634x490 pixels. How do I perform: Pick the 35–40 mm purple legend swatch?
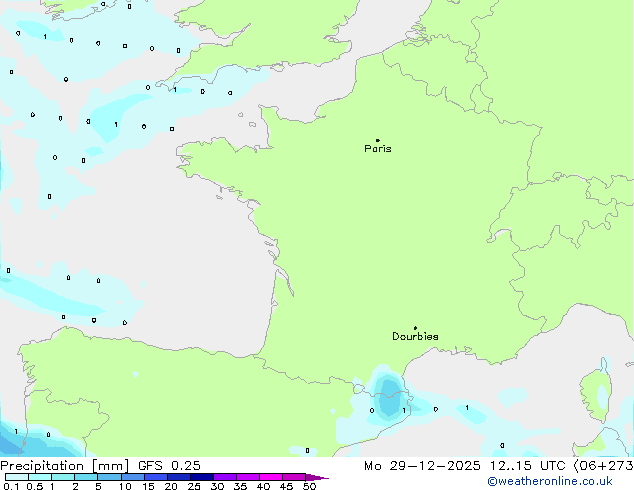248,477
